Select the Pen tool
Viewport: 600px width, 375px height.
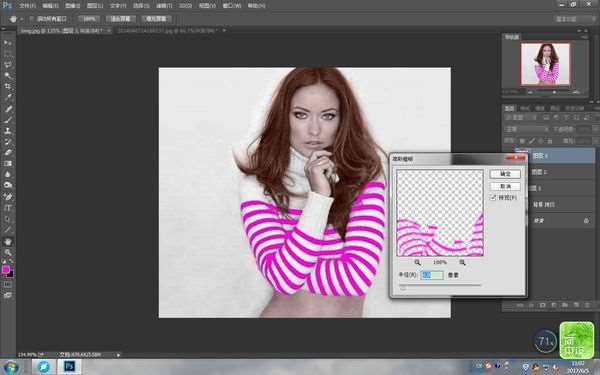pos(8,197)
